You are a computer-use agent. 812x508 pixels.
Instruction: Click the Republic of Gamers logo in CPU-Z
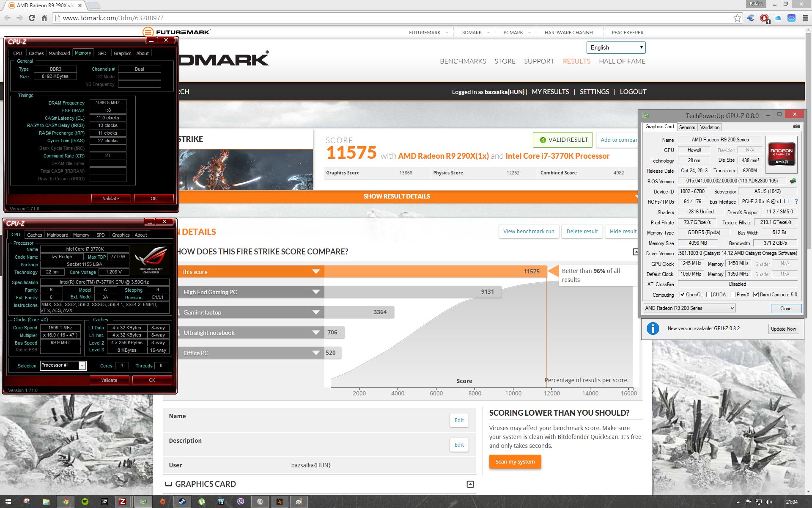point(151,260)
